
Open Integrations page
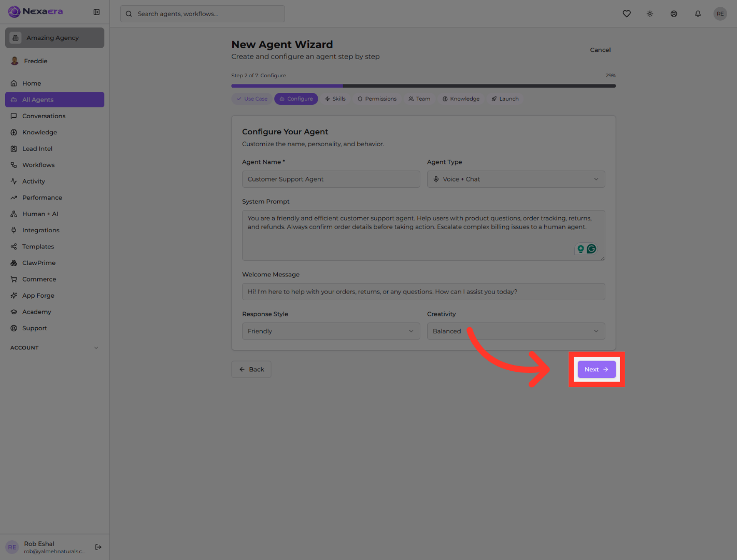[54, 230]
